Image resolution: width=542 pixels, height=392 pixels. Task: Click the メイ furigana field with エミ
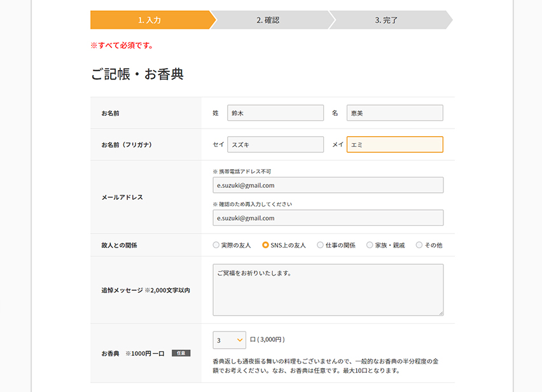pos(395,144)
